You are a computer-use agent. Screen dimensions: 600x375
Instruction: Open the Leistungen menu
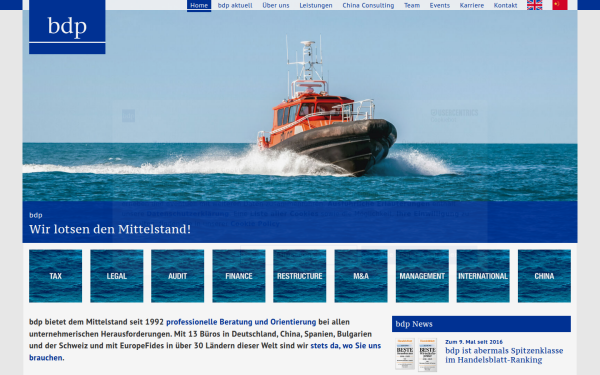pyautogui.click(x=316, y=5)
